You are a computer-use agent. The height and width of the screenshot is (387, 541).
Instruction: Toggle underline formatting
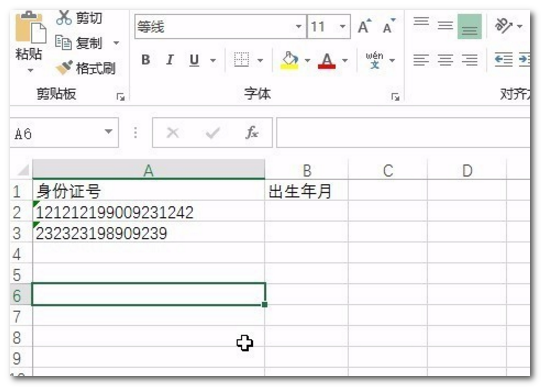(x=194, y=60)
